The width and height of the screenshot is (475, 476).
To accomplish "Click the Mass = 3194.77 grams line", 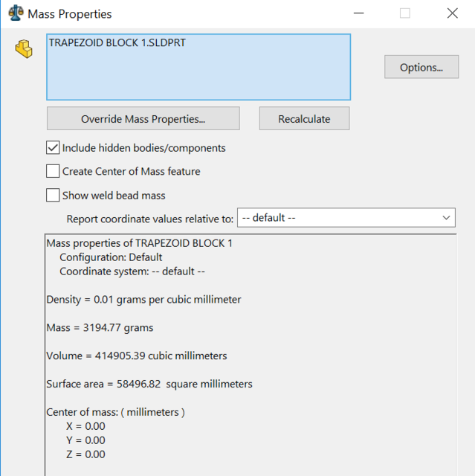I will [x=100, y=327].
